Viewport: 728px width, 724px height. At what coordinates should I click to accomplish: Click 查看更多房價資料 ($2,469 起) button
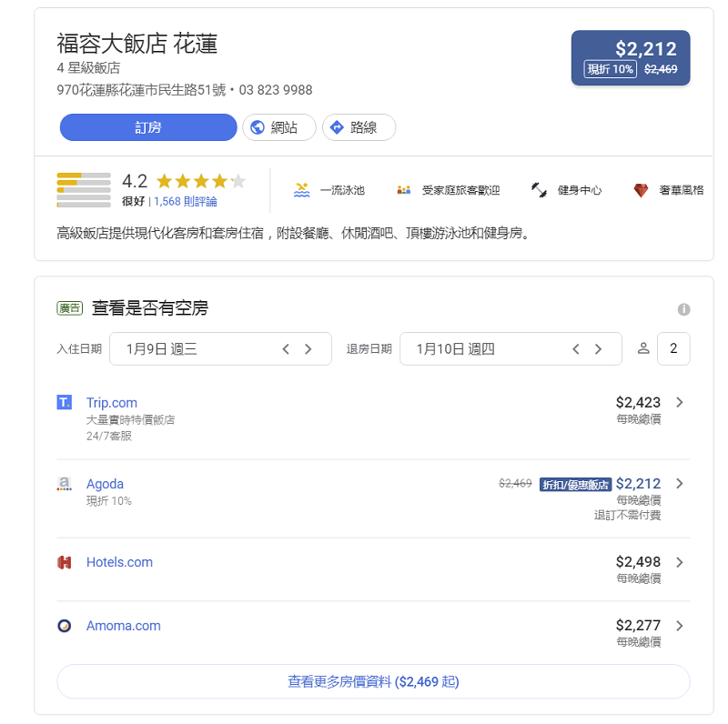coord(373,681)
